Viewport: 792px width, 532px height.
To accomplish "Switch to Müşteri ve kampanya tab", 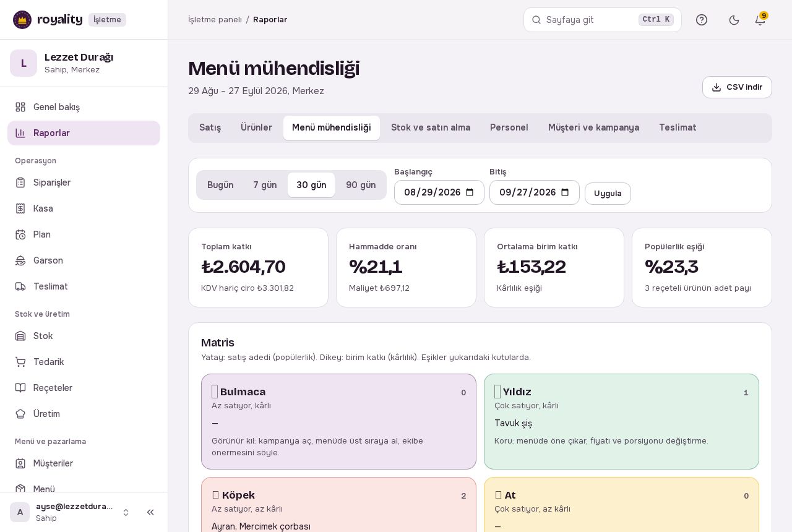I will pos(594,128).
